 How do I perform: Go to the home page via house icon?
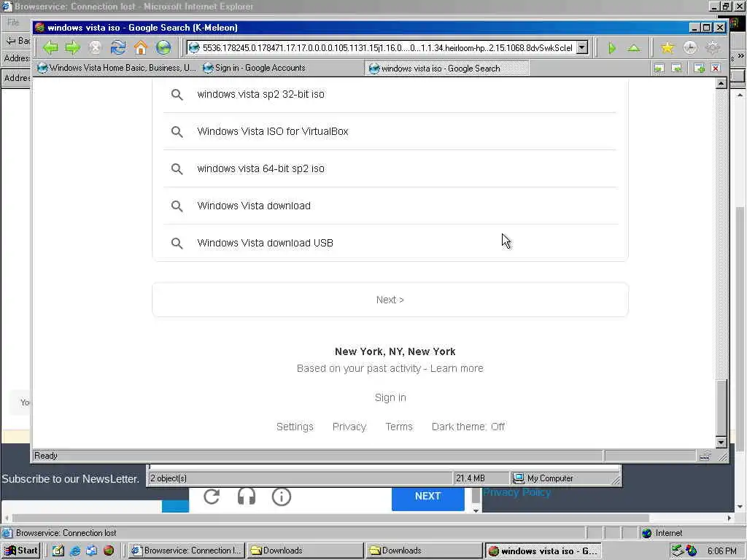tap(141, 47)
